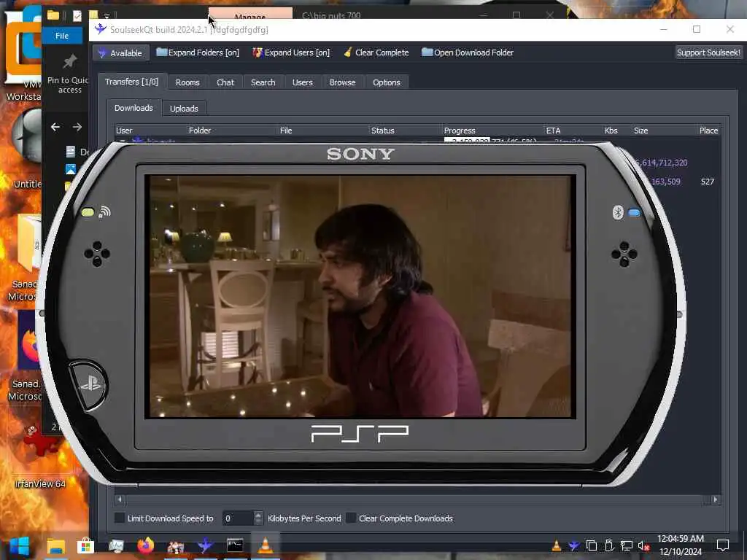747x560 pixels.
Task: Click the horizontal scrollbar right arrow
Action: [715, 499]
